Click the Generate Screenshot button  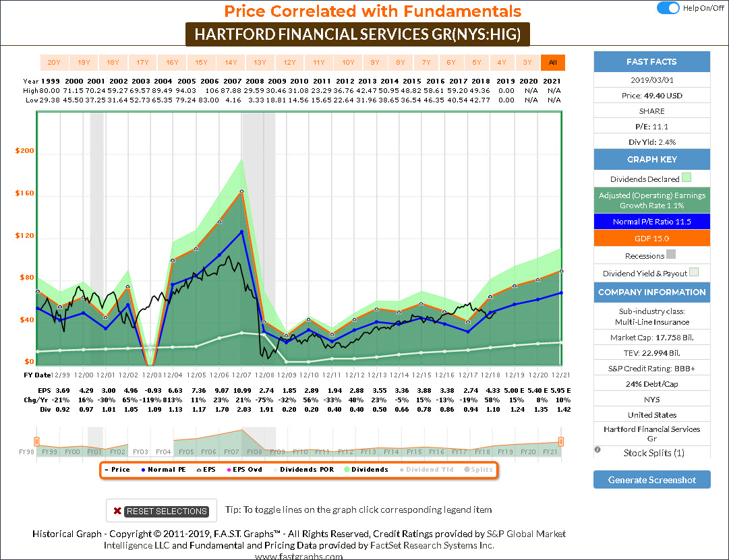pyautogui.click(x=651, y=480)
